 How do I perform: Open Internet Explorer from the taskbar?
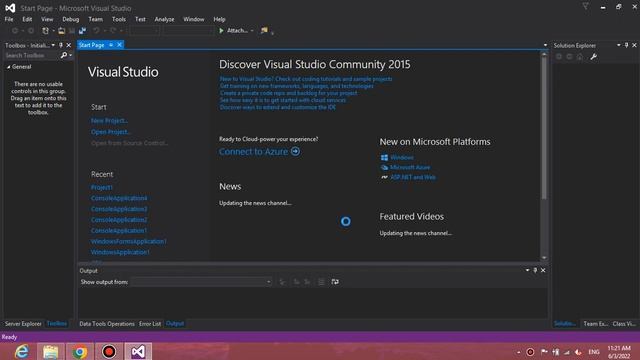coord(22,351)
